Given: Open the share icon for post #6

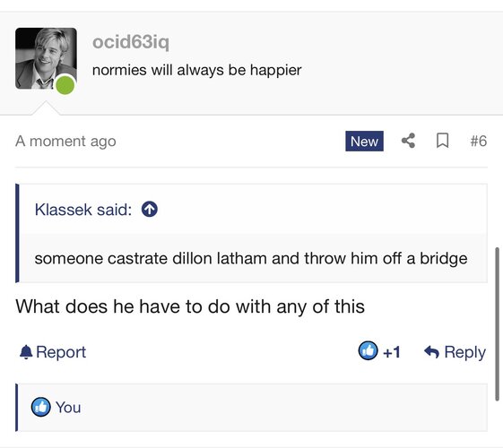Looking at the screenshot, I should 408,141.
